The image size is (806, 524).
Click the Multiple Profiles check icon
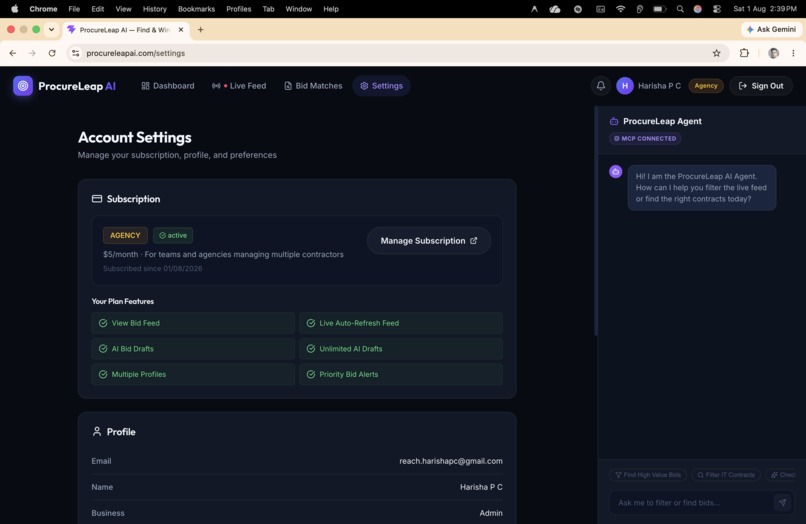click(103, 374)
